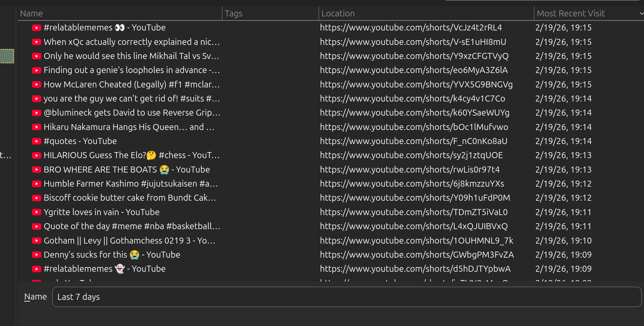This screenshot has width=644, height=326.
Task: Sort history by the Name column header
Action: point(120,13)
